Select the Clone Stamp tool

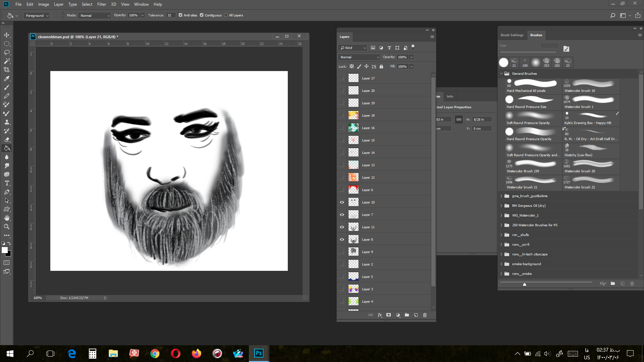coord(7,122)
